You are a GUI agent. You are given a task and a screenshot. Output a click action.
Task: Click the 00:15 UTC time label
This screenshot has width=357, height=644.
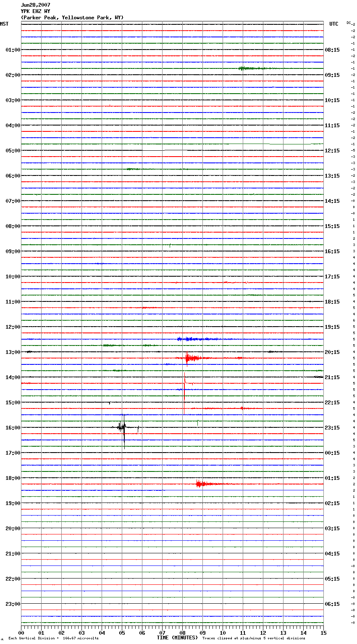pyautogui.click(x=332, y=453)
